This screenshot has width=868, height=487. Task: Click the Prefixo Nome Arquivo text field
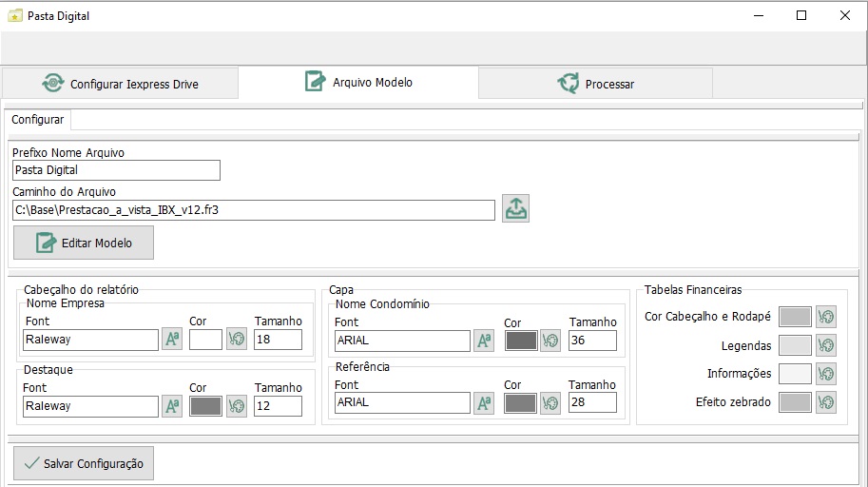[116, 170]
